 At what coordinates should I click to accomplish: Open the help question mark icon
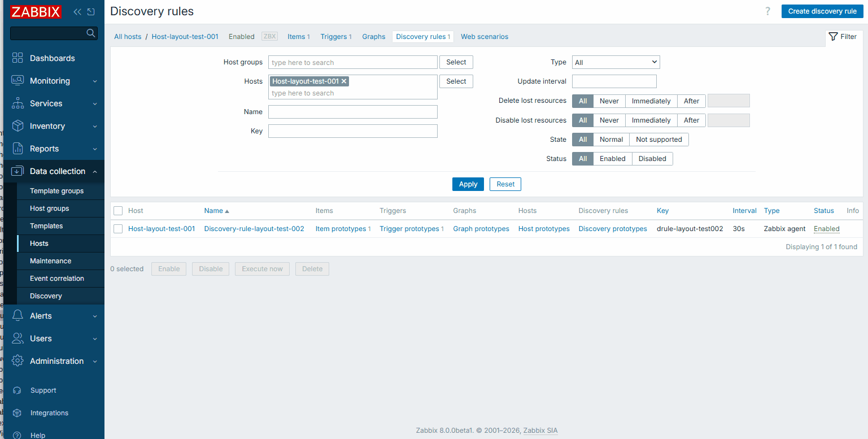coord(767,11)
